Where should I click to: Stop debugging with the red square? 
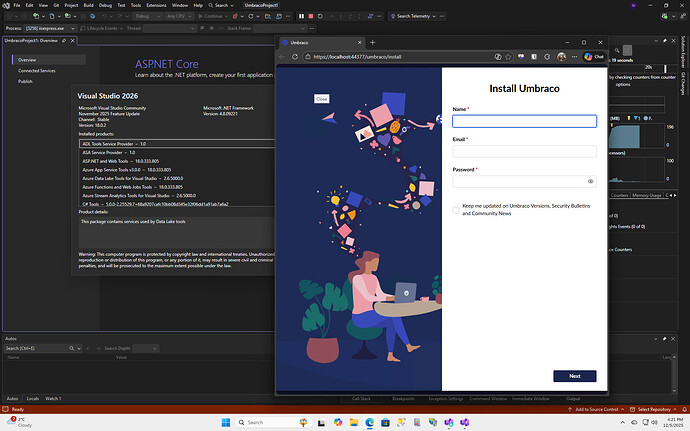pos(311,16)
